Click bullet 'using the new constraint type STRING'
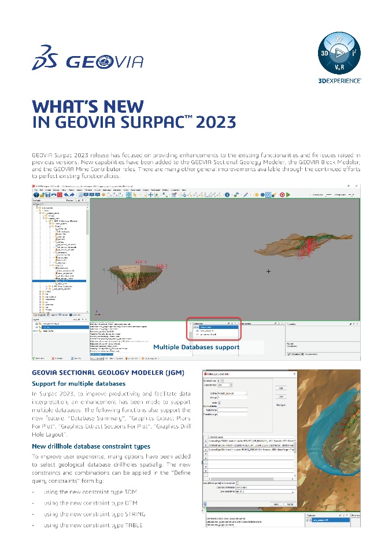The height and width of the screenshot is (555, 392). pos(95,514)
